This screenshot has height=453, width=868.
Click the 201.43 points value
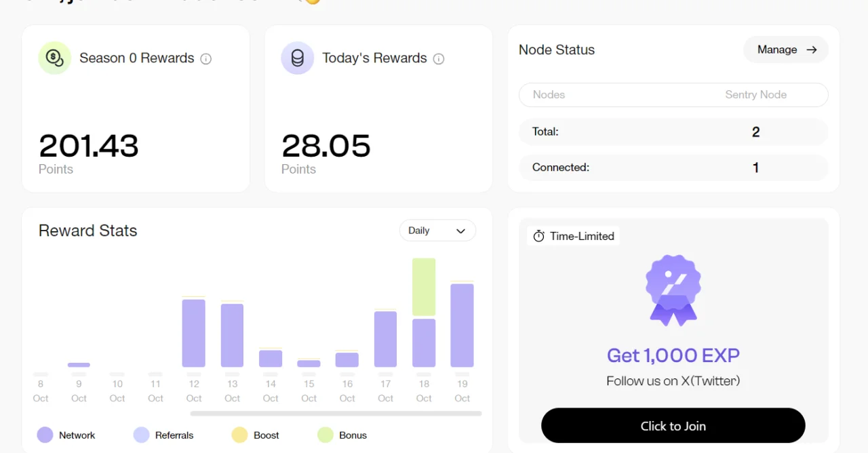[89, 146]
